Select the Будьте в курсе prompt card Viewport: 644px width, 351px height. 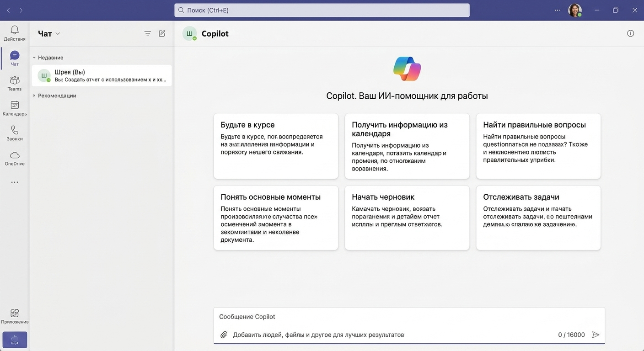pos(276,146)
